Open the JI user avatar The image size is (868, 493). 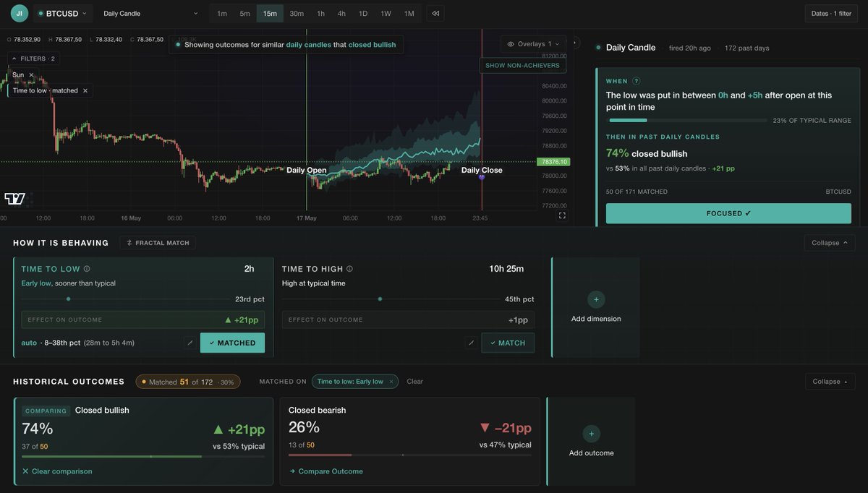click(x=20, y=13)
